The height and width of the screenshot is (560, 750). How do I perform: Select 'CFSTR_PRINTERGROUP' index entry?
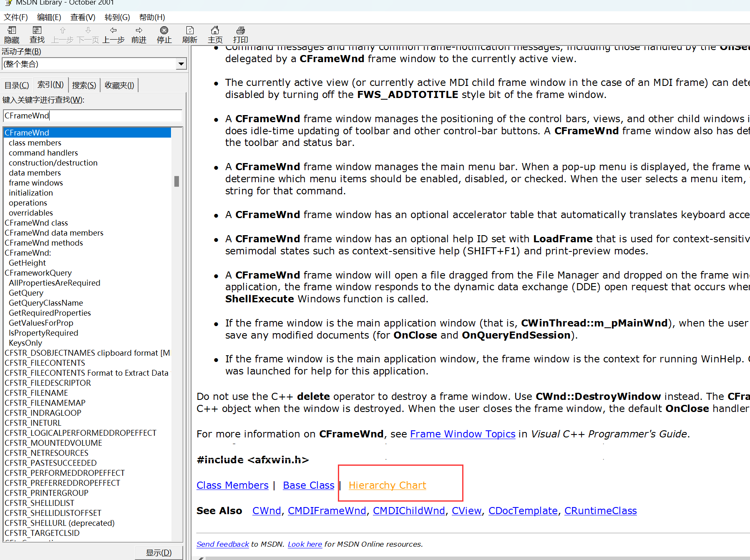(46, 493)
